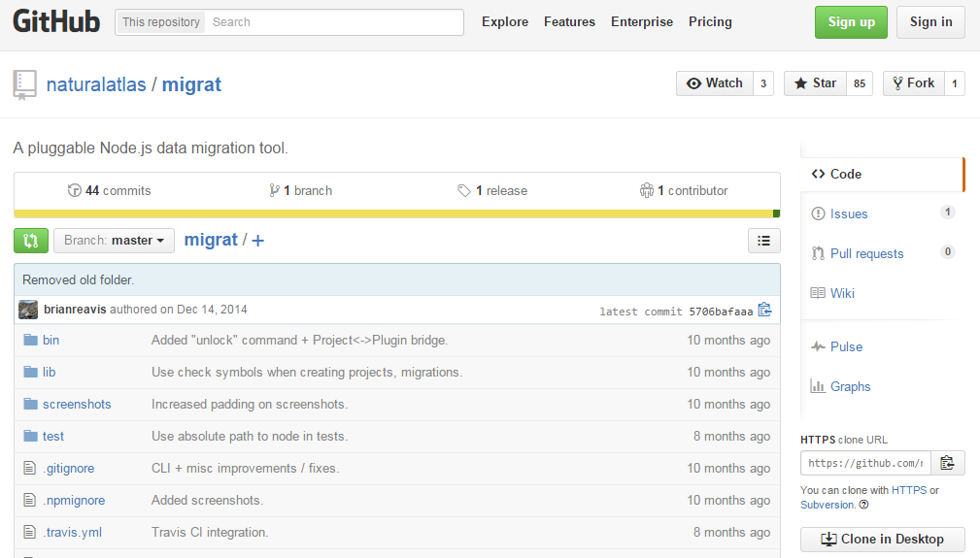The image size is (980, 558).
Task: Click the contributor people icon
Action: click(x=646, y=190)
